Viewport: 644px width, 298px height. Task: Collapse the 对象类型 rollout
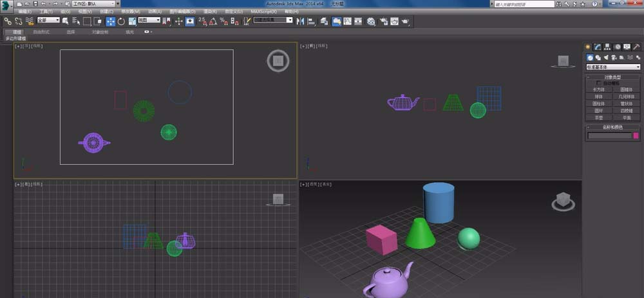[x=613, y=77]
